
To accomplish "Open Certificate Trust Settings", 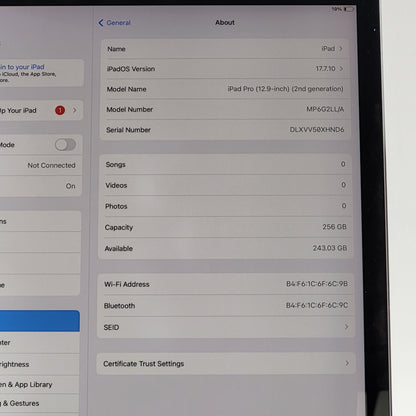I will point(226,364).
